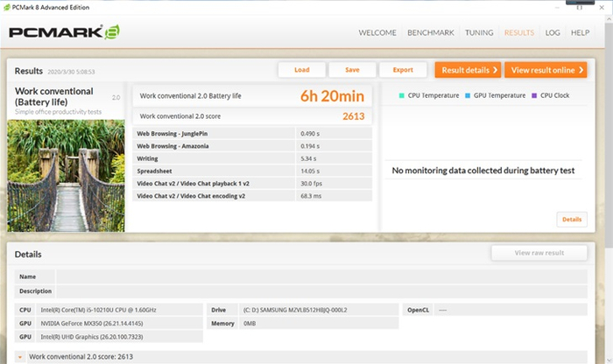The image size is (613, 364).
Task: Go to the TUNING tab
Action: click(479, 33)
